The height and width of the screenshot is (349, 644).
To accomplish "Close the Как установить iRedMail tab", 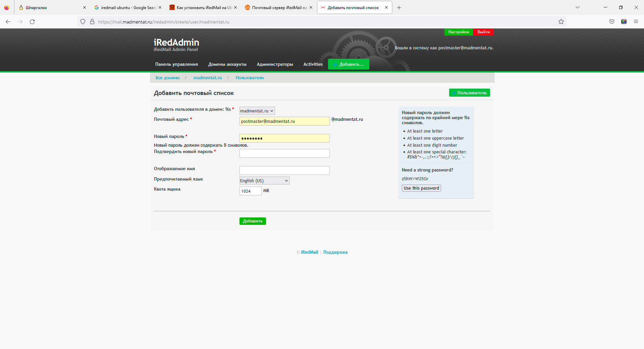I will coord(235,7).
